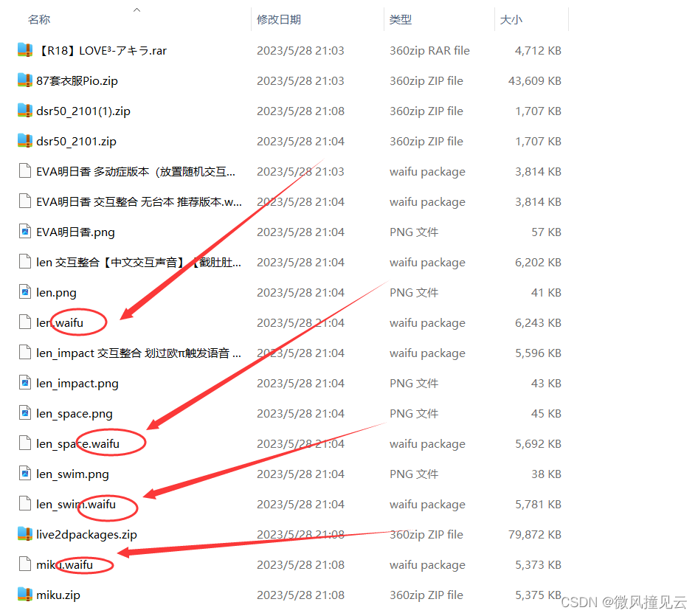The width and height of the screenshot is (698, 616).
Task: Click the file icon of EVA明日香 交互整合 无台本
Action: click(x=25, y=201)
